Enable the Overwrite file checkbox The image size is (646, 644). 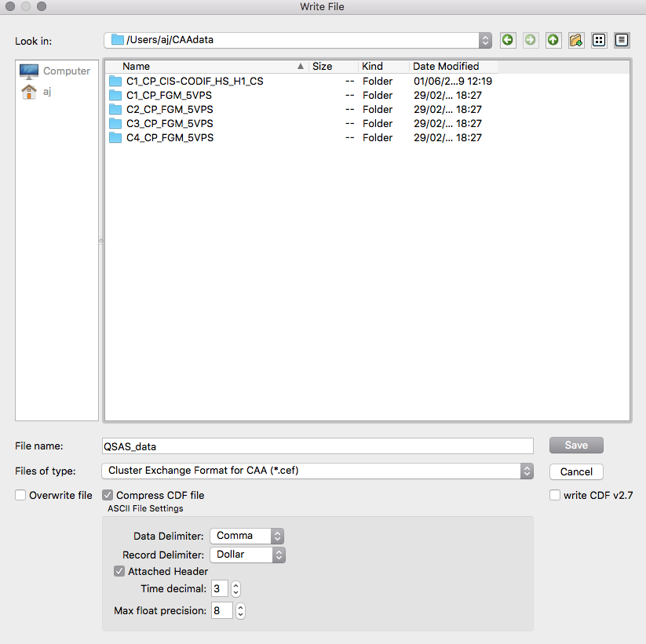click(x=20, y=496)
